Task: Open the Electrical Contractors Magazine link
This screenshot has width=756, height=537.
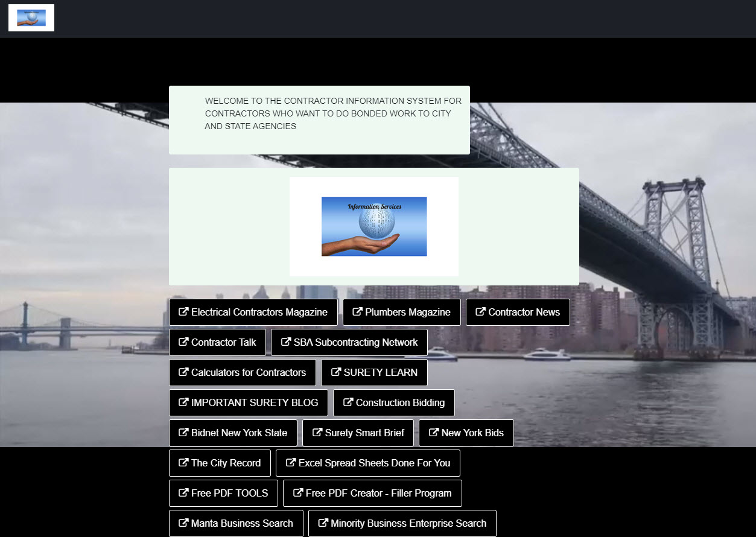Action: (x=253, y=312)
